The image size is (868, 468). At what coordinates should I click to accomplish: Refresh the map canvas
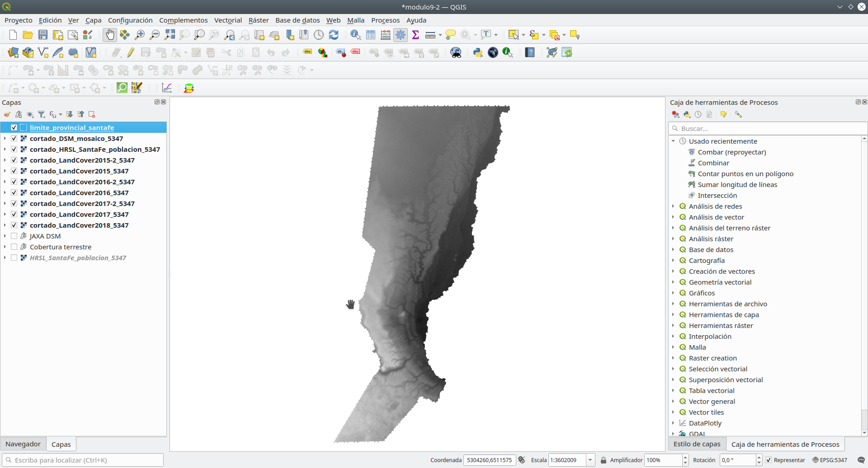pos(334,35)
